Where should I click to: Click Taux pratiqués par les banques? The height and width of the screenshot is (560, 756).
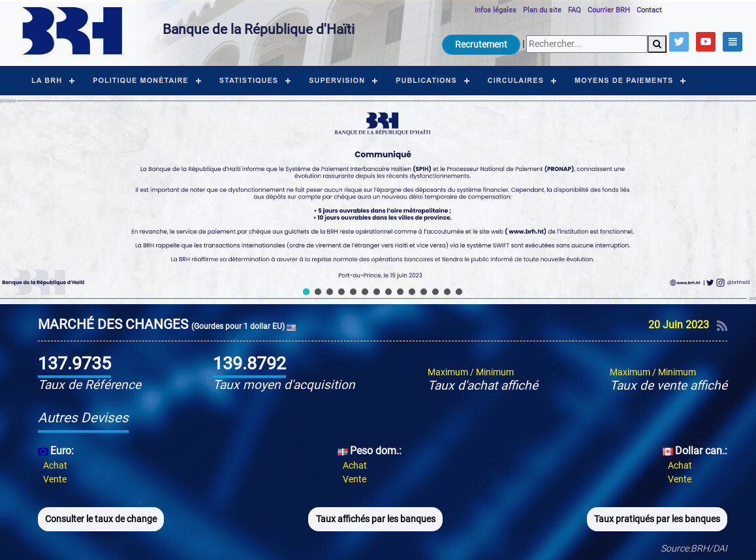657,519
